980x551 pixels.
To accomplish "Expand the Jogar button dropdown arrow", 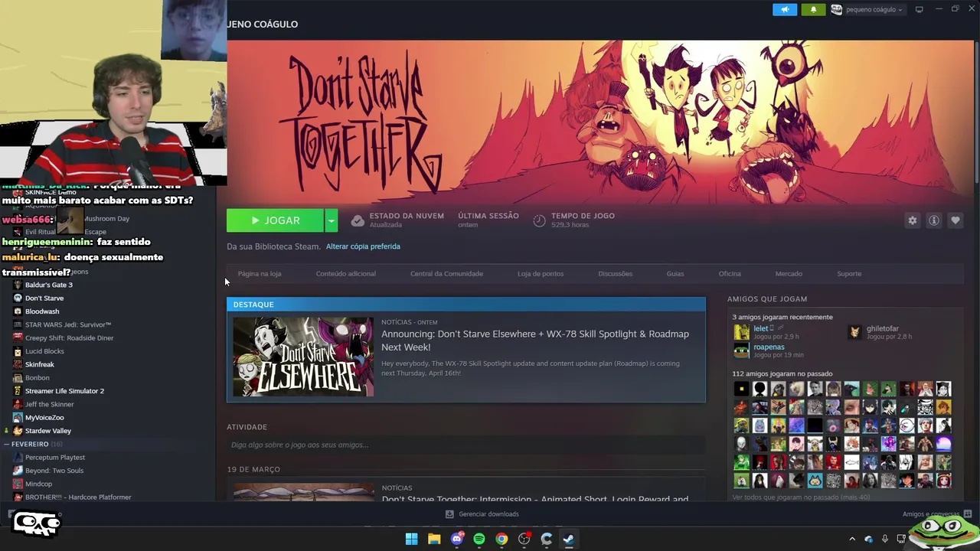I will pos(331,220).
